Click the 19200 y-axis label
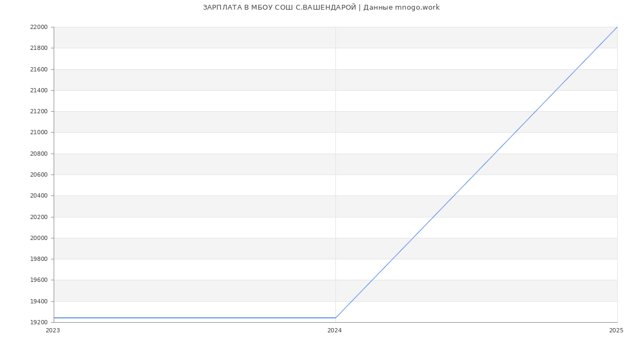 tap(39, 323)
